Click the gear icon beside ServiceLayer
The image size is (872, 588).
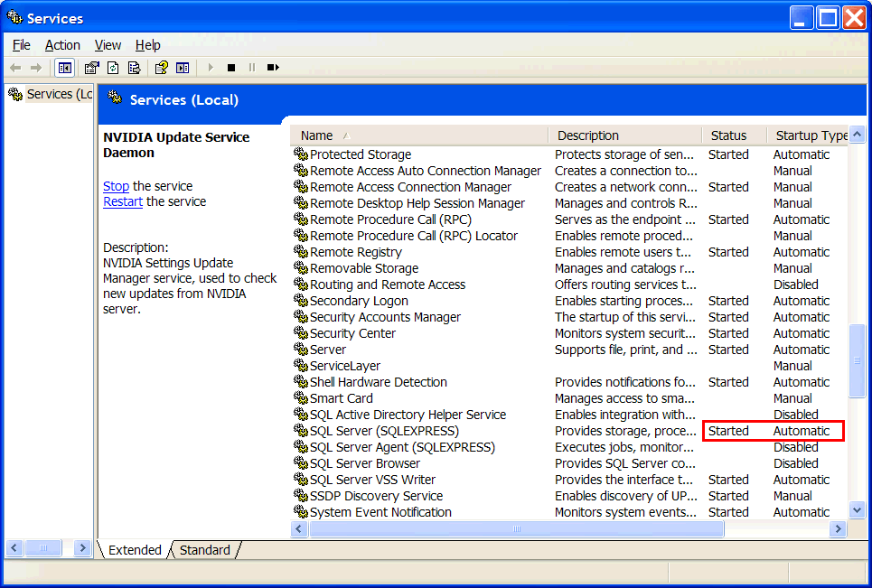(x=301, y=365)
